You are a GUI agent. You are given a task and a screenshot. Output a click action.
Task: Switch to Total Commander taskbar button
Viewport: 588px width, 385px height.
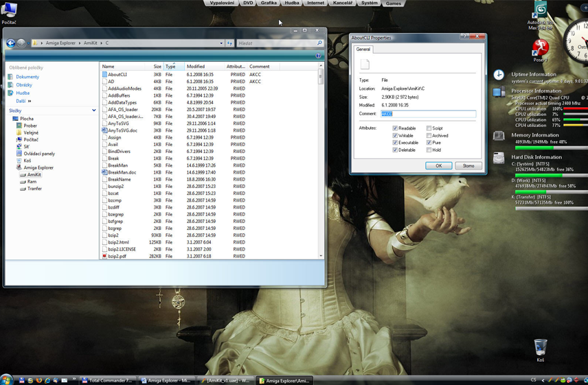click(x=108, y=380)
